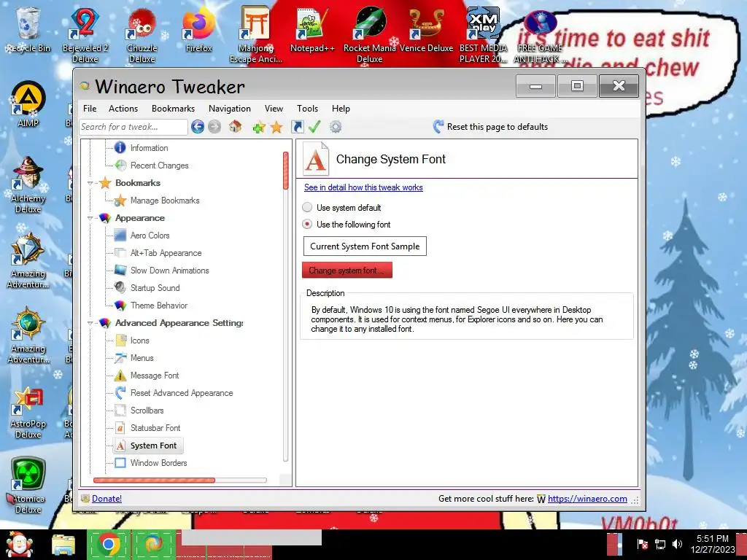
Task: Open Message Font tweak
Action: [x=155, y=376]
